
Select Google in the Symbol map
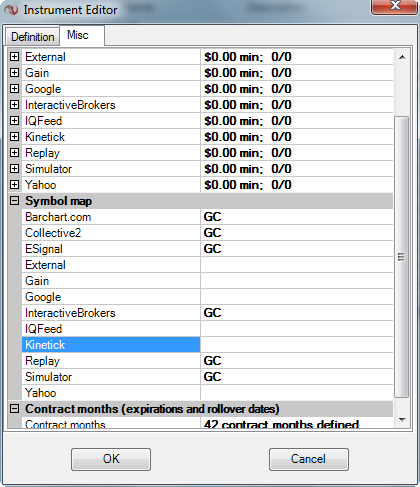(x=111, y=297)
